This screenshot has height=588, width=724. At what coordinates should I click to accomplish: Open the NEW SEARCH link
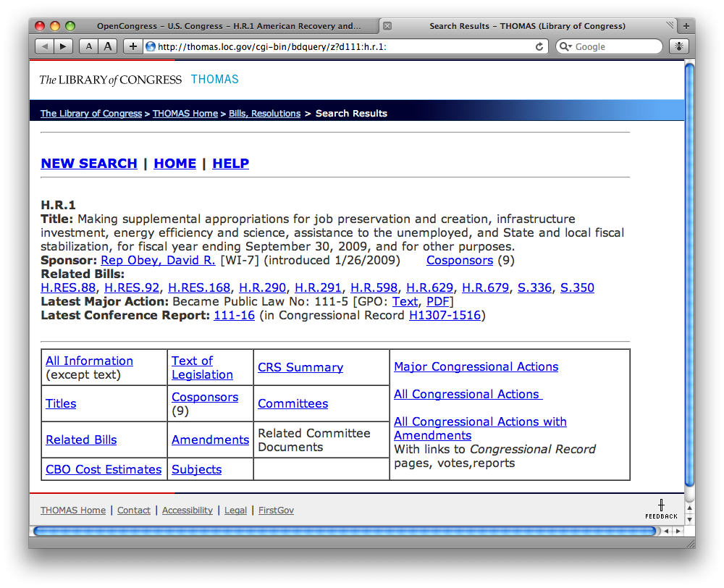click(89, 164)
